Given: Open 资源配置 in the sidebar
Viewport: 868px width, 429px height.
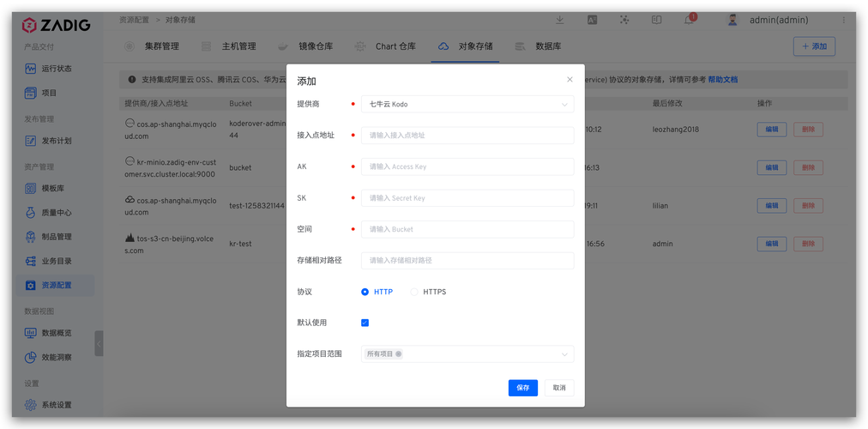Looking at the screenshot, I should (56, 285).
